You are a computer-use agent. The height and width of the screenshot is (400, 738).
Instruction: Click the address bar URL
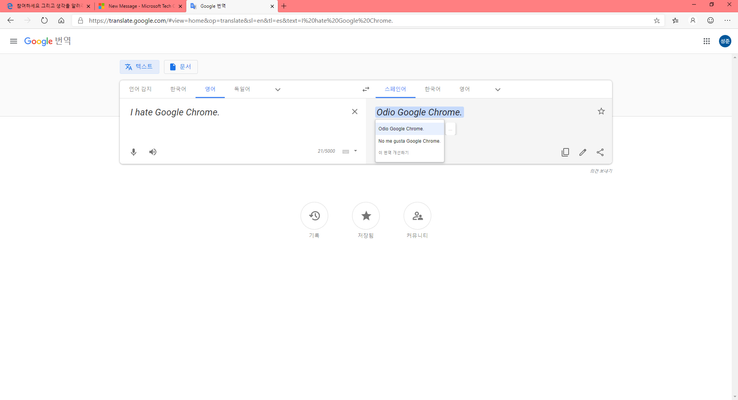point(241,21)
